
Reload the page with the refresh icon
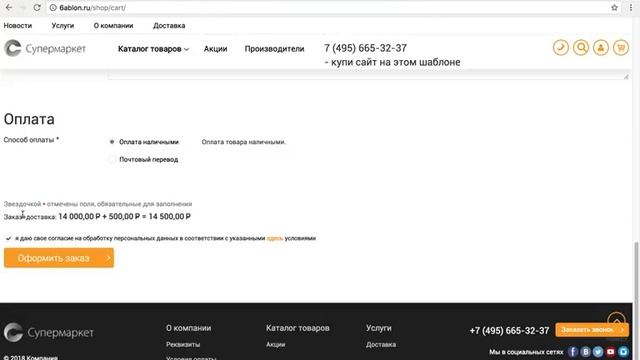[37, 8]
